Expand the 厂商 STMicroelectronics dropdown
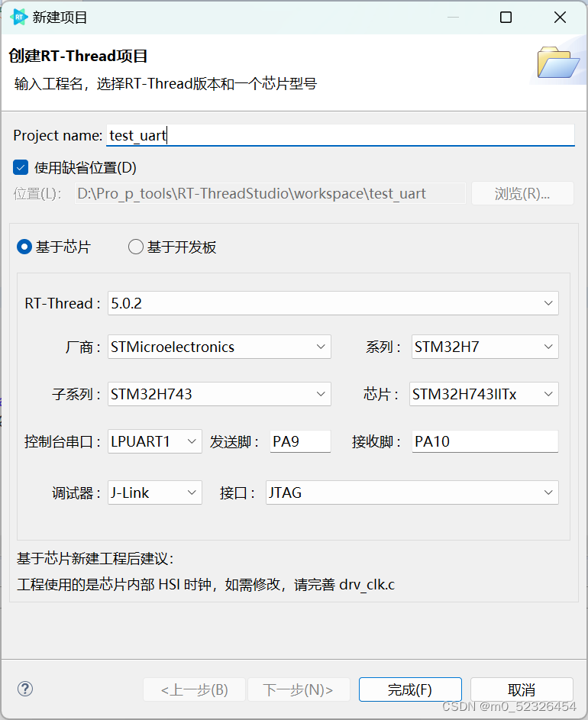Viewport: 588px width, 720px height. (x=219, y=347)
